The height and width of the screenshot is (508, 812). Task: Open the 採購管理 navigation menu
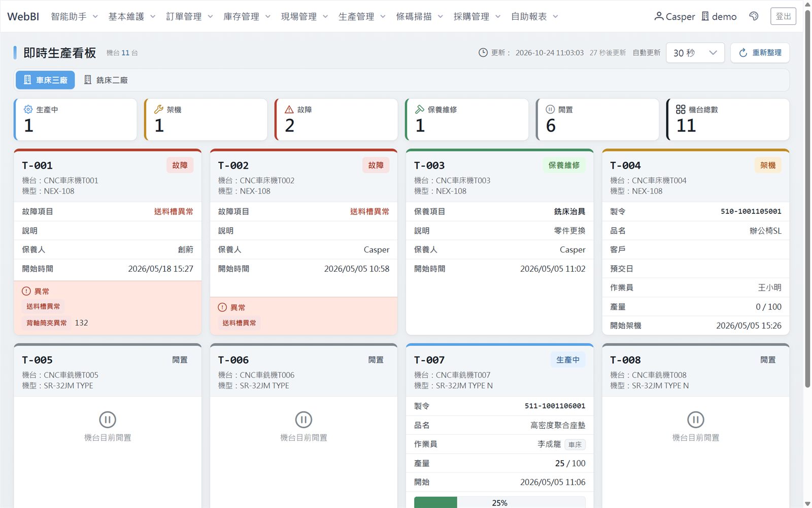pos(478,16)
